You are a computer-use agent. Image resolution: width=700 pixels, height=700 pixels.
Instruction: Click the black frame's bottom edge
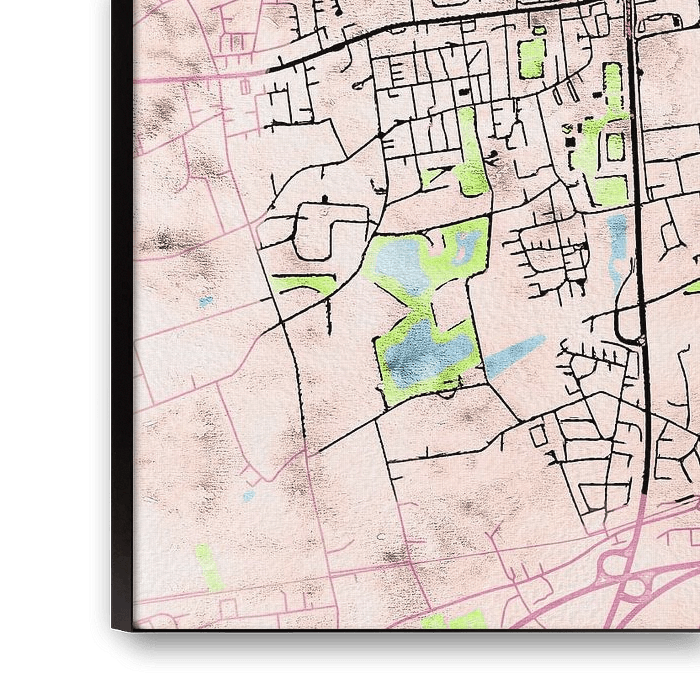tap(400, 650)
